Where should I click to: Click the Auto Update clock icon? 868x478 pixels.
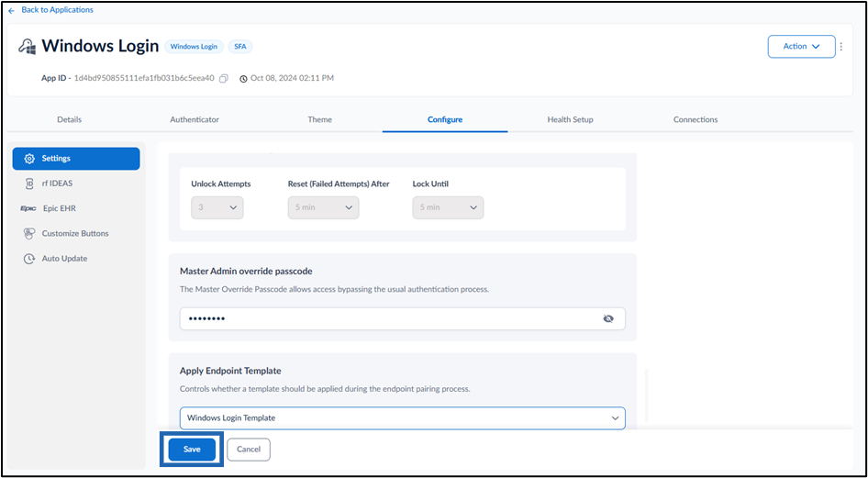pos(29,259)
